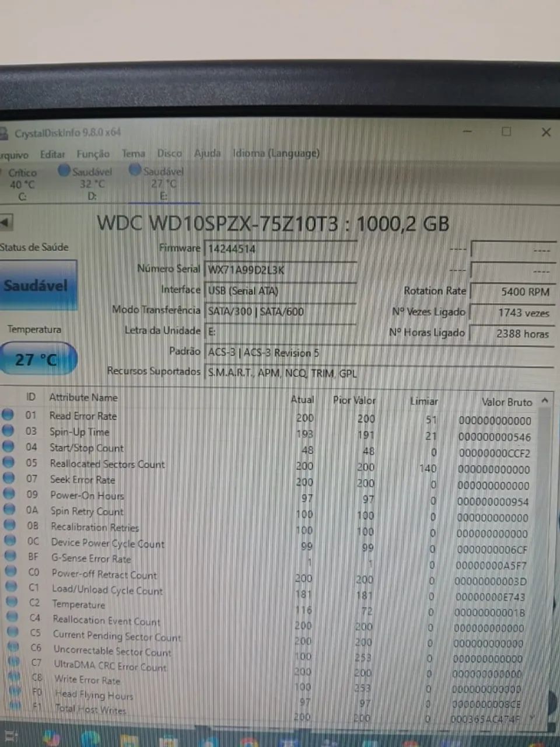The width and height of the screenshot is (560, 747).
Task: Click the status icon of Device Power Cycle Count
Action: 11,540
